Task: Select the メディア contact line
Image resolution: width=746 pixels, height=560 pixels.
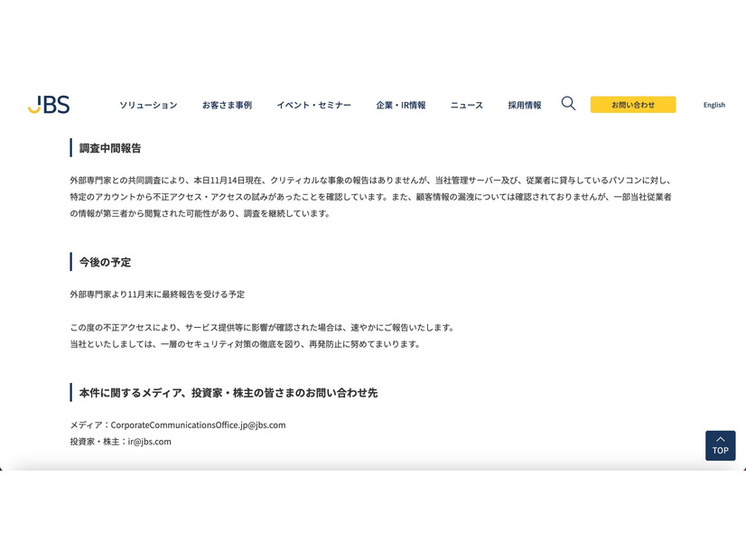Action: [178, 425]
